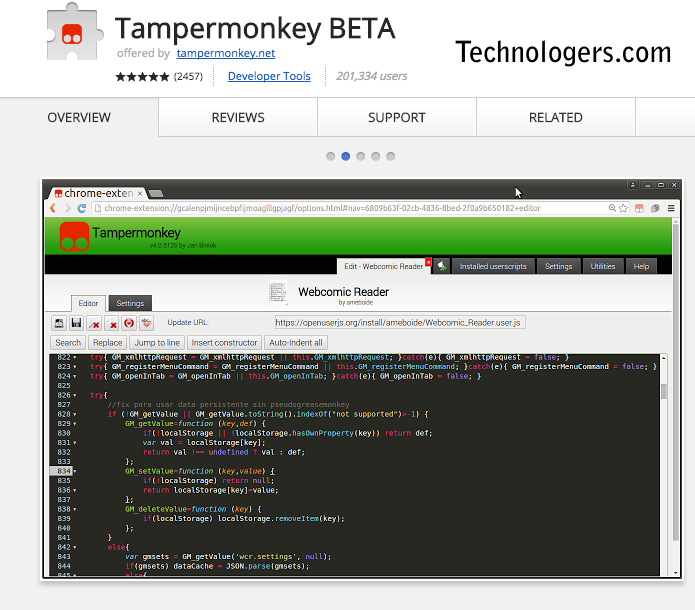Viewport: 695px width, 610px height.
Task: Click the browser forward arrow in the screenshot
Action: (67, 208)
